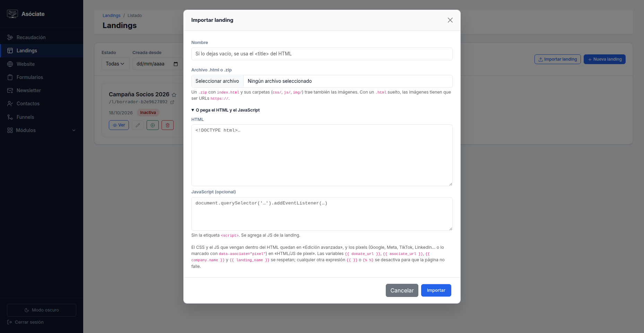Close the Importar landing dialog
Screen dimensions: 644x333
click(x=450, y=20)
